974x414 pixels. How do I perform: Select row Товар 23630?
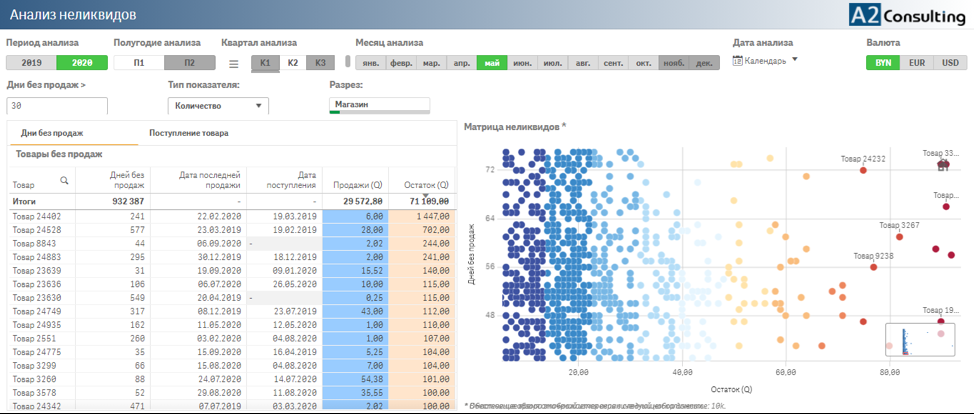click(232, 298)
